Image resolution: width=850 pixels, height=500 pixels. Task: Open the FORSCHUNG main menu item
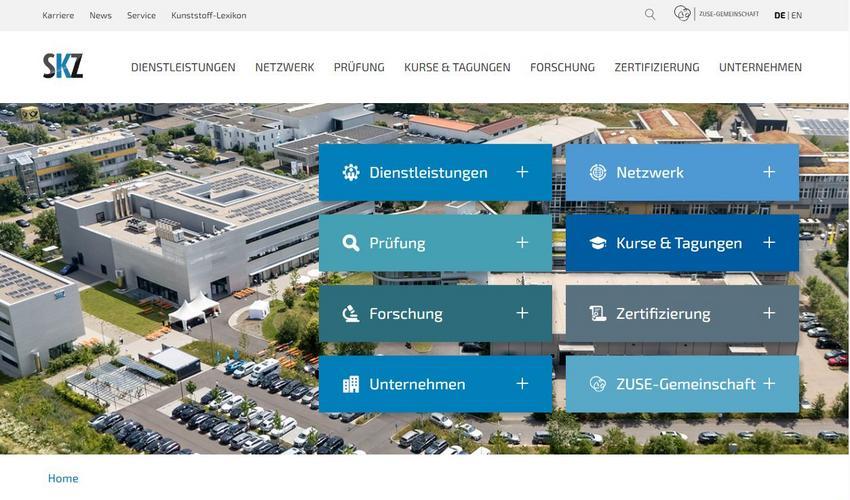tap(562, 67)
